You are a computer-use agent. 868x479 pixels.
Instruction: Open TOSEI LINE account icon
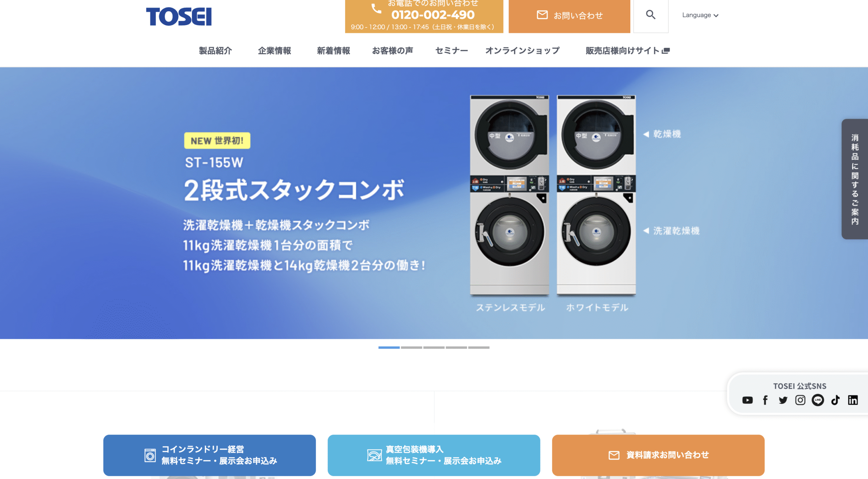(818, 400)
